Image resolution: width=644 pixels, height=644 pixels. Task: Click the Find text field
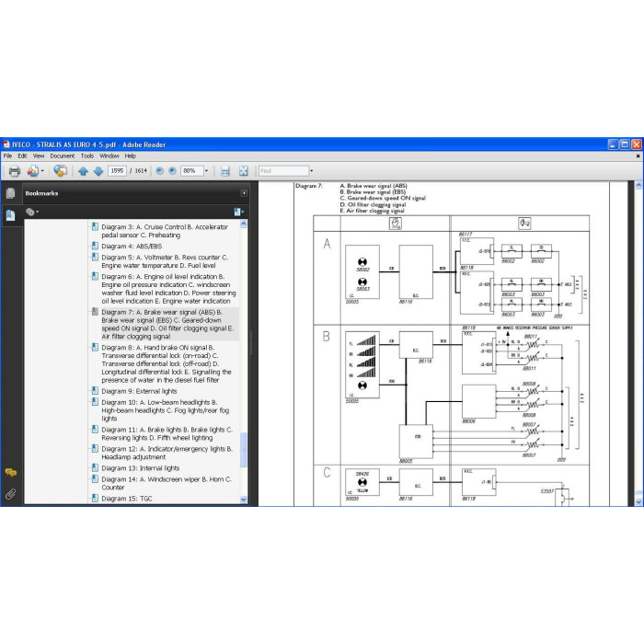[283, 171]
